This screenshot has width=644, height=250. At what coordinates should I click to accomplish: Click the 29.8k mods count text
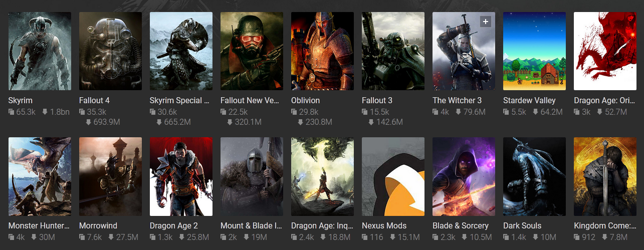point(309,112)
